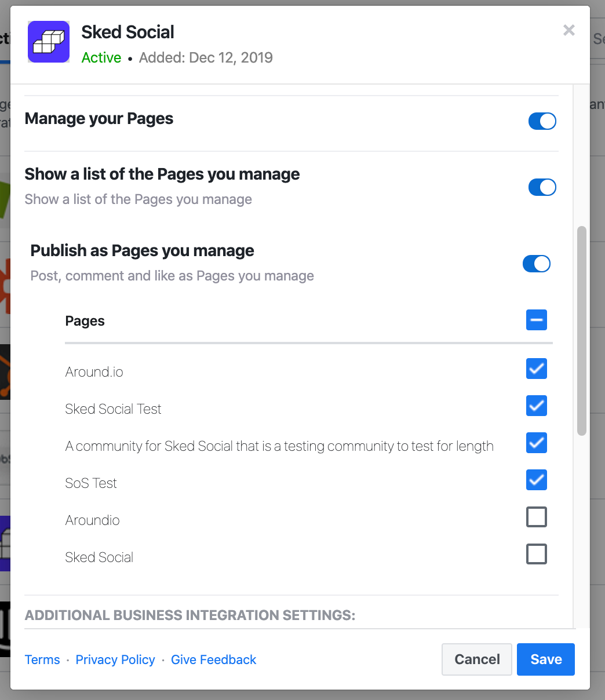This screenshot has height=700, width=605.
Task: Click the Aroundio page name
Action: tap(92, 520)
